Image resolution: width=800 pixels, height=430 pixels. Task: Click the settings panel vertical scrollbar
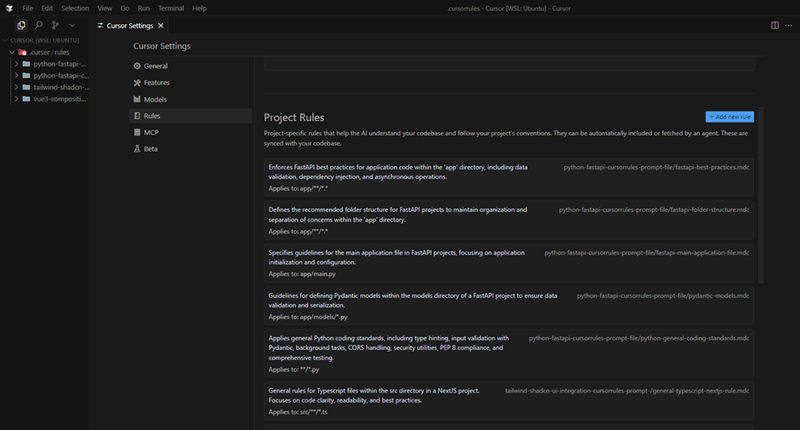tap(761, 195)
